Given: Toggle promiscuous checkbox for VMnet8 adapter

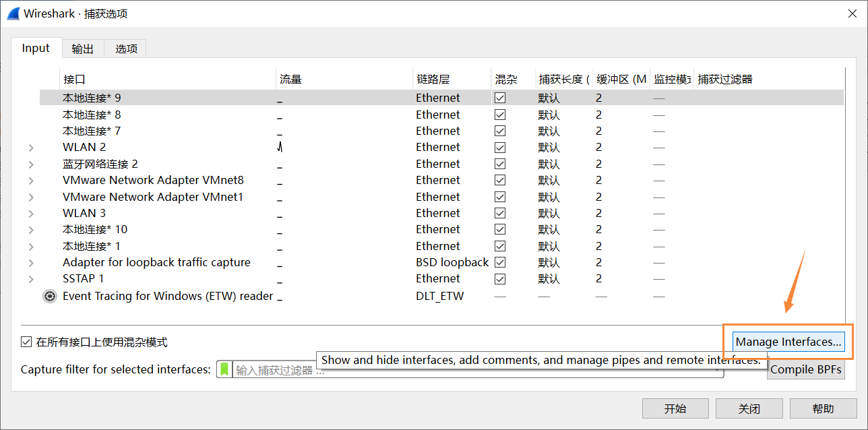Looking at the screenshot, I should [x=500, y=180].
